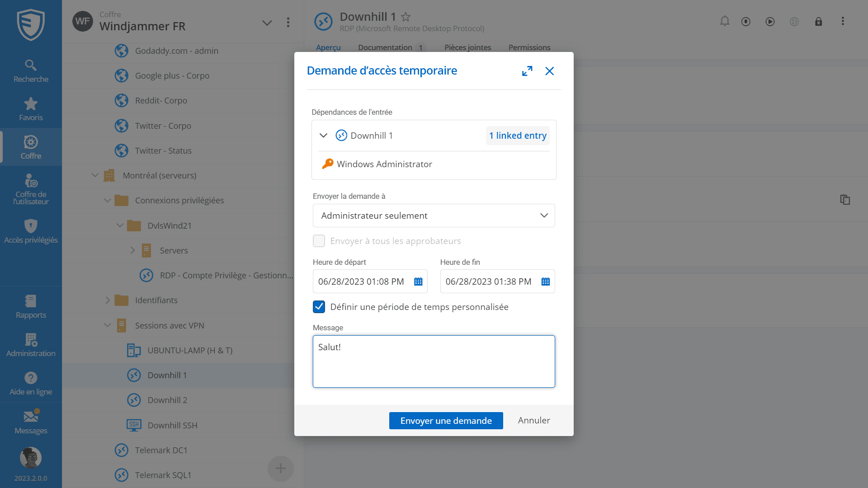
Task: Switch to the Documentation tab
Action: [385, 47]
